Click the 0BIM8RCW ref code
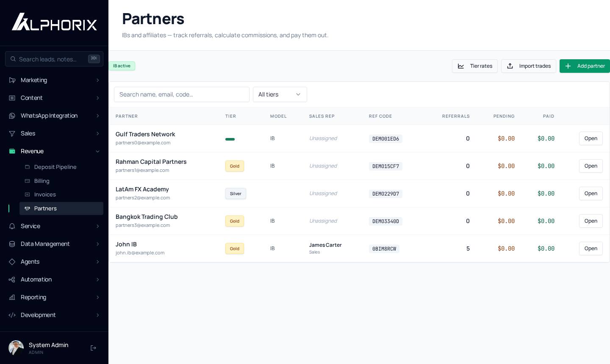The height and width of the screenshot is (364, 610). 384,249
